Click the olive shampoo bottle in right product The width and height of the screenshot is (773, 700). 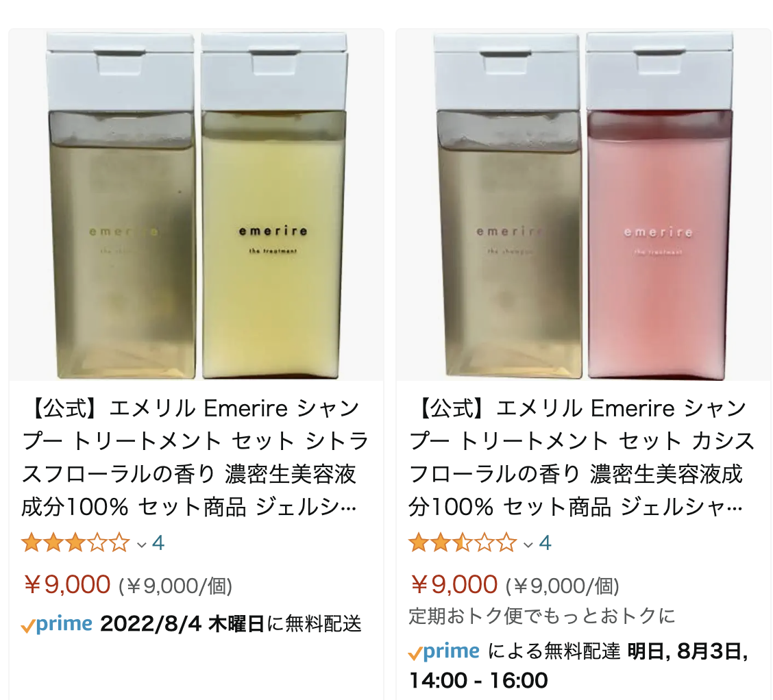coord(508,206)
